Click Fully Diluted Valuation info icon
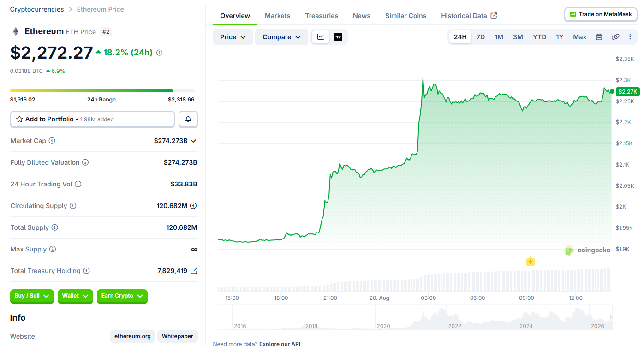Screen dimensions: 644x346 (85, 162)
